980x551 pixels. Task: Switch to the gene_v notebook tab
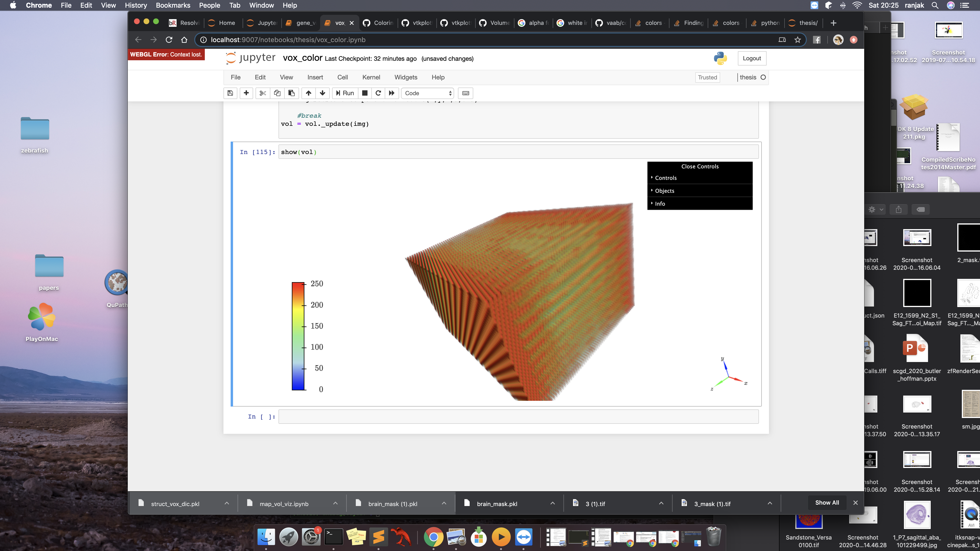pos(301,23)
